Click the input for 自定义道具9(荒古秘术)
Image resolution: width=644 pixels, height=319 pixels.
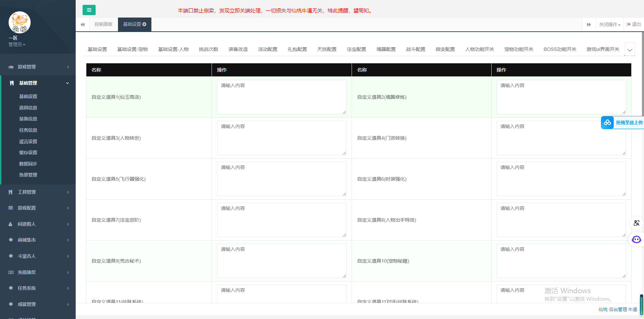[x=282, y=261]
